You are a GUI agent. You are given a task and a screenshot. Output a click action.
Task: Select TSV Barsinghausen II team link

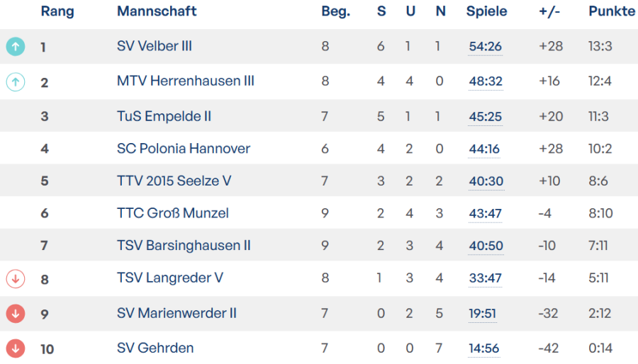(184, 246)
